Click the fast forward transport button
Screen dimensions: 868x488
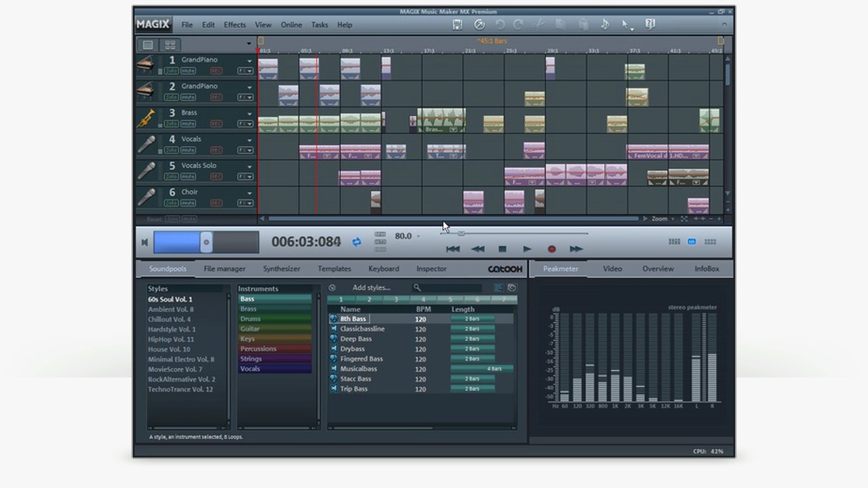click(x=576, y=249)
